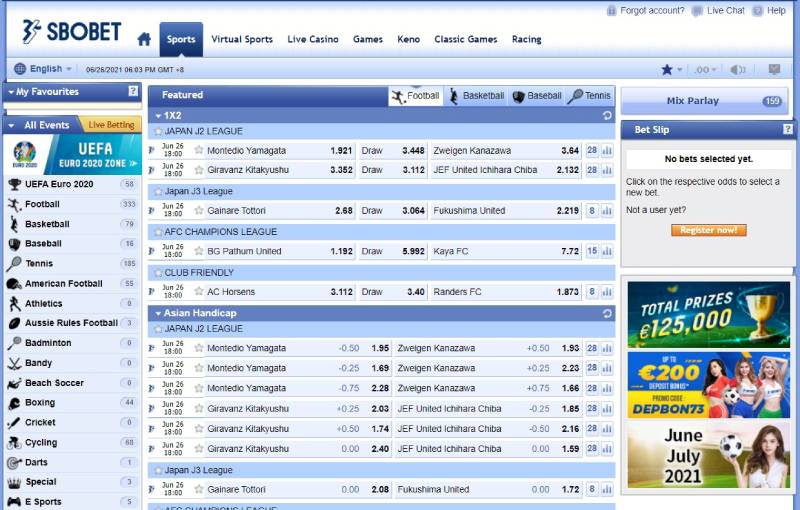Viewport: 800px width, 510px height.
Task: Click the sound mute speaker icon
Action: pos(738,69)
